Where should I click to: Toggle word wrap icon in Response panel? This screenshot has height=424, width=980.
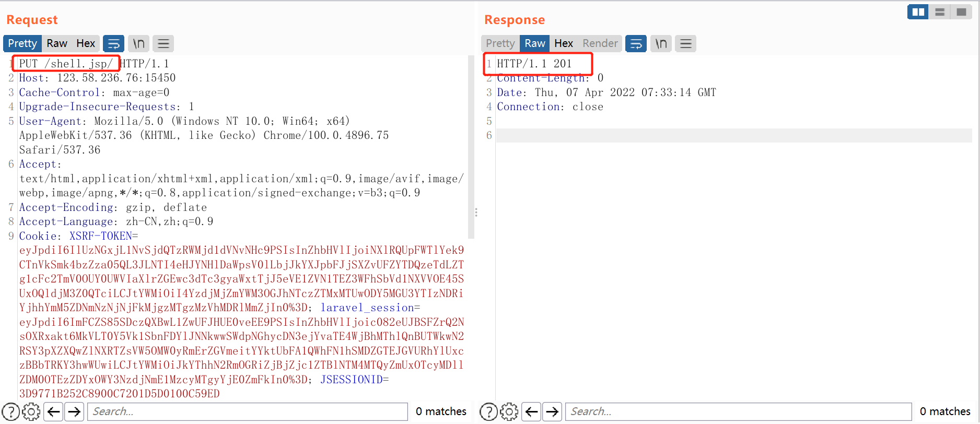(x=636, y=43)
